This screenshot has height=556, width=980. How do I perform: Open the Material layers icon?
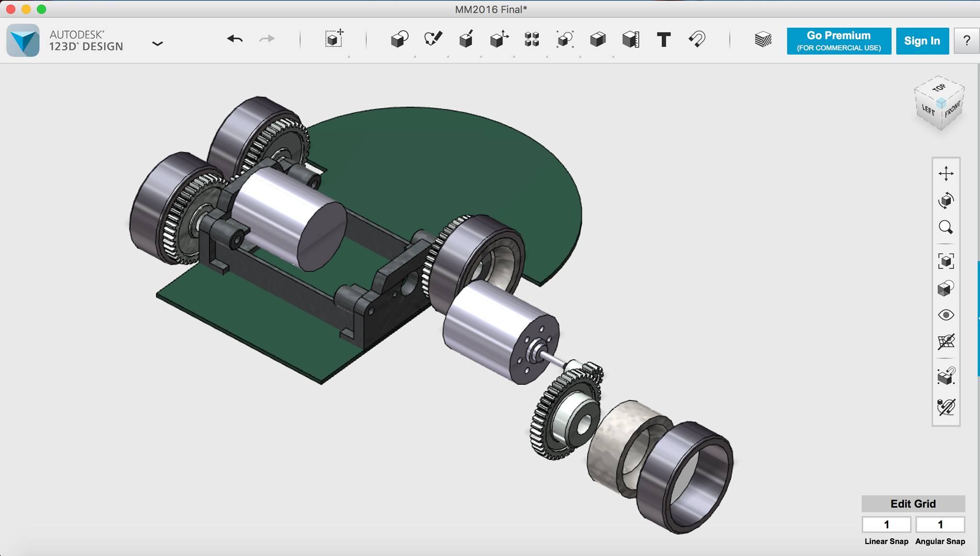pos(763,39)
